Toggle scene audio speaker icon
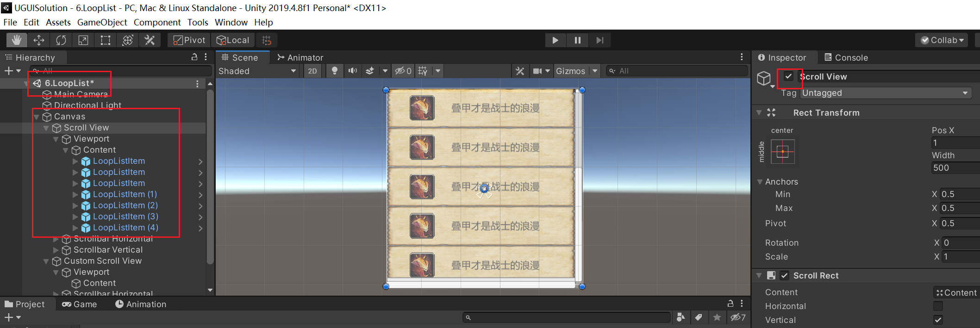980x328 pixels. pos(353,71)
